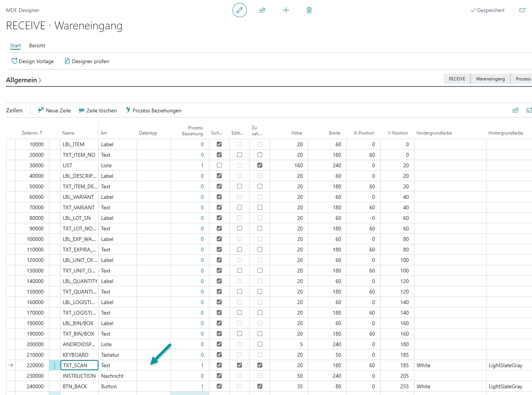Edit the TXT_SCAN name field

pyautogui.click(x=79, y=365)
